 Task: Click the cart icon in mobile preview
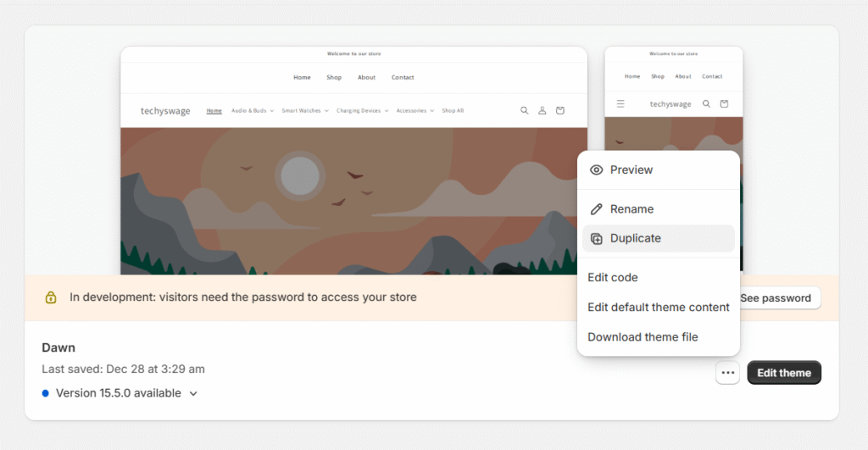[x=724, y=104]
